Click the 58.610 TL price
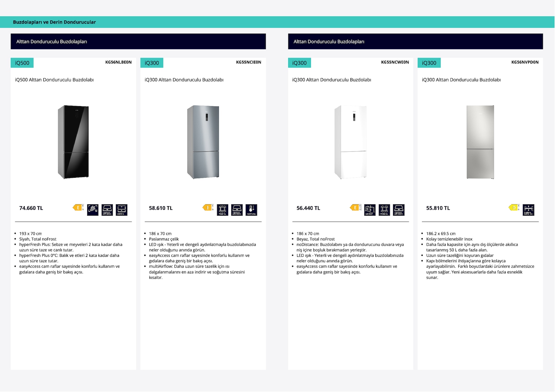Image resolution: width=555 pixels, height=392 pixels. tap(161, 208)
